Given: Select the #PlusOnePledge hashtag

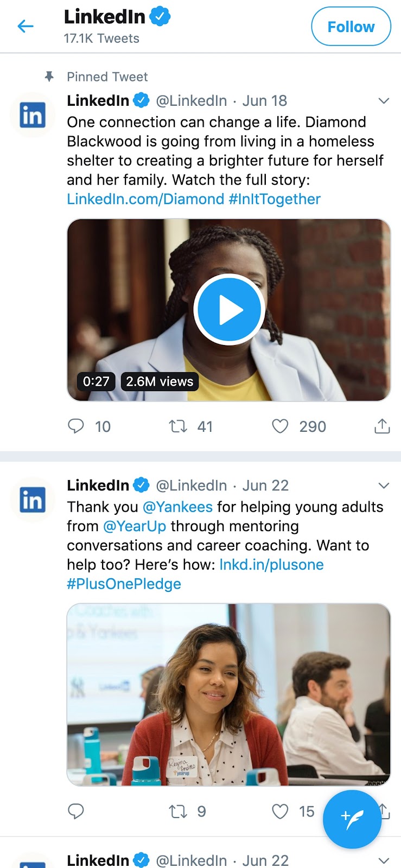Looking at the screenshot, I should coord(124,584).
